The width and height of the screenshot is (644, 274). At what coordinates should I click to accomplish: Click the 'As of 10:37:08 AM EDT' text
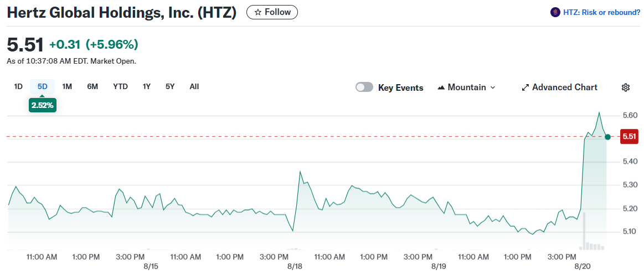71,61
